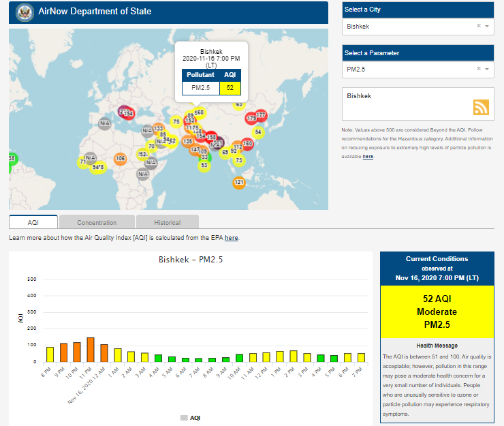Open the EPA 'here' AQI calculation link
Image resolution: width=504 pixels, height=426 pixels.
[x=231, y=238]
